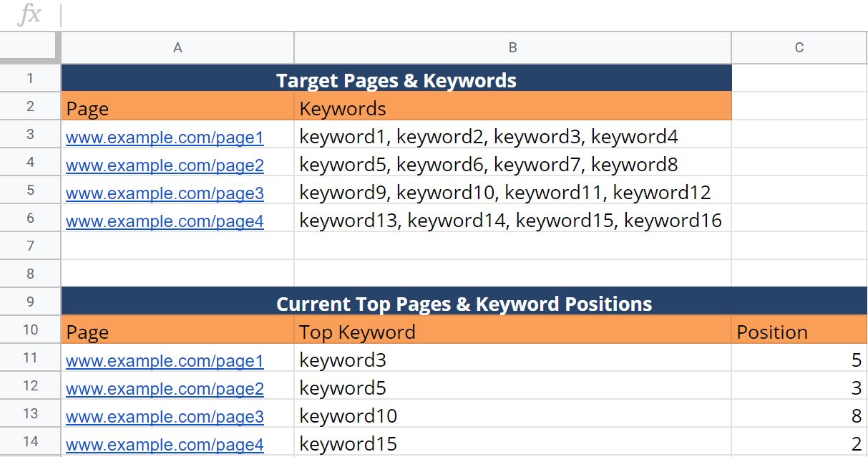The image size is (868, 457).
Task: Click the 'keyword5' top keyword cell
Action: coord(512,386)
